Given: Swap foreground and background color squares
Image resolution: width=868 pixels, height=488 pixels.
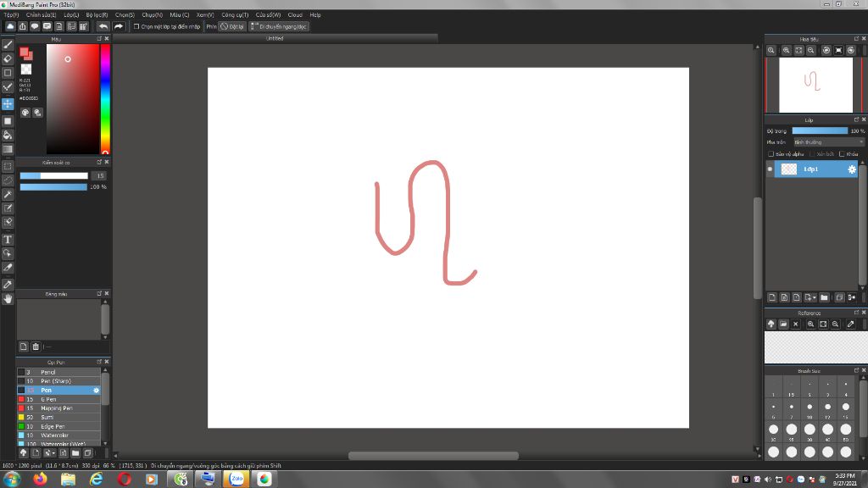Looking at the screenshot, I should (26, 53).
